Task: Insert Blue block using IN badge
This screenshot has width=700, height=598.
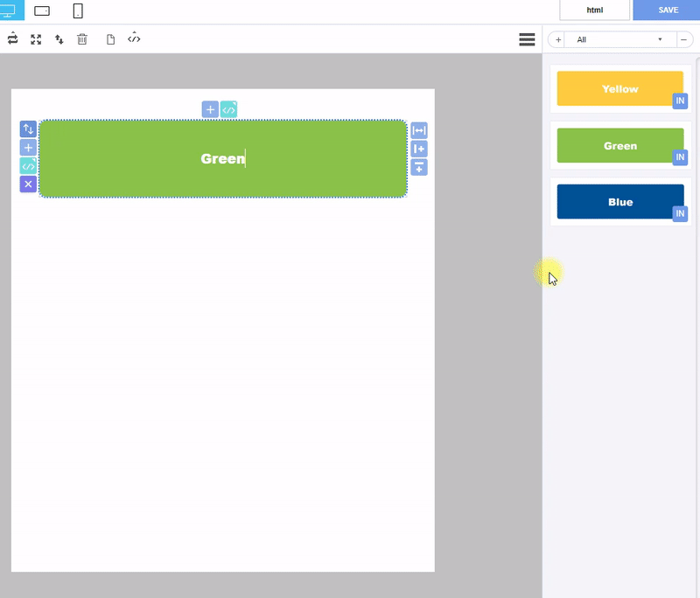Action: click(x=680, y=213)
